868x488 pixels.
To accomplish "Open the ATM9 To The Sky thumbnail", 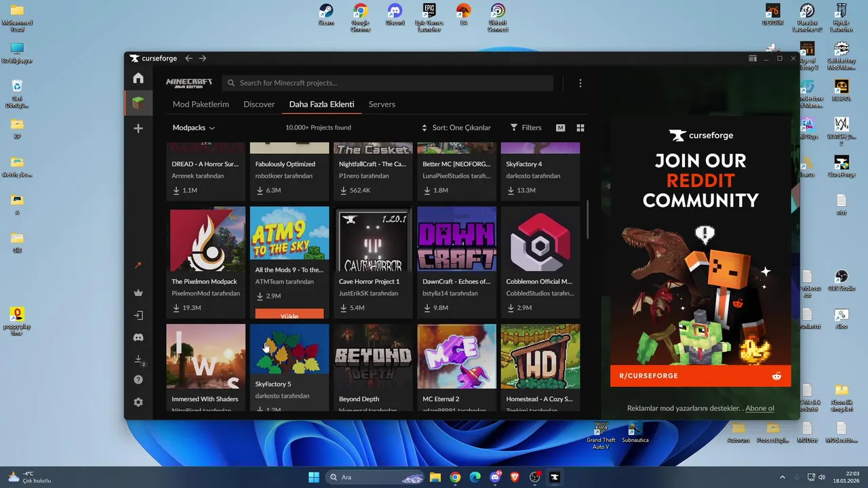I will (290, 234).
